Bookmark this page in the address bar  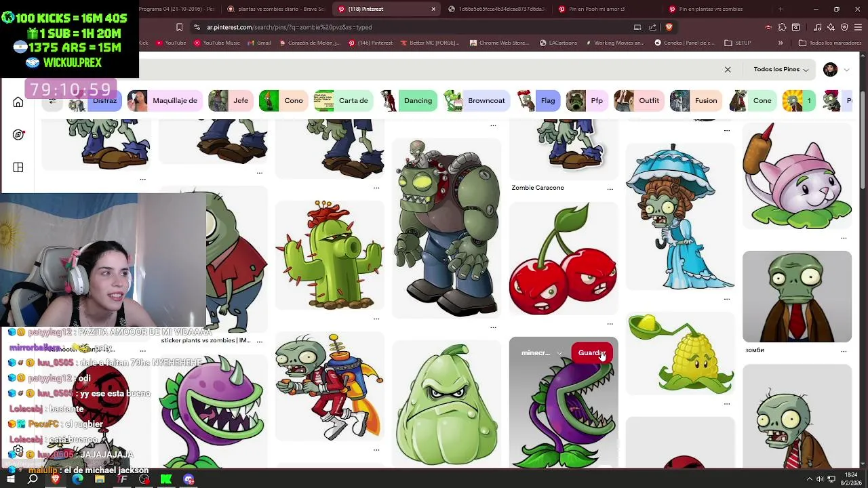tap(179, 27)
